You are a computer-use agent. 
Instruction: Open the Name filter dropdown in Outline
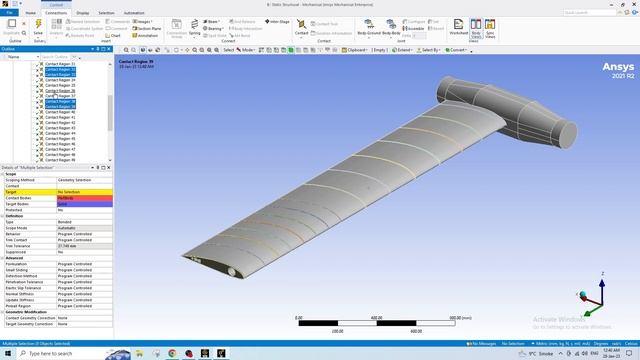tap(38, 57)
